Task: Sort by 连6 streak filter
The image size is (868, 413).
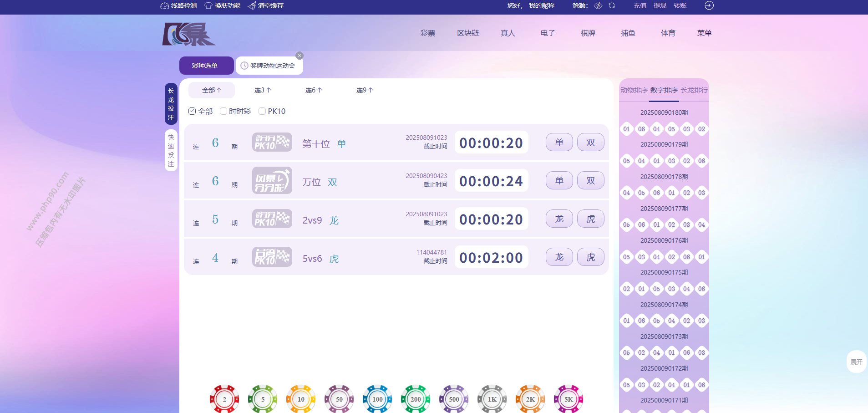Action: click(x=313, y=90)
